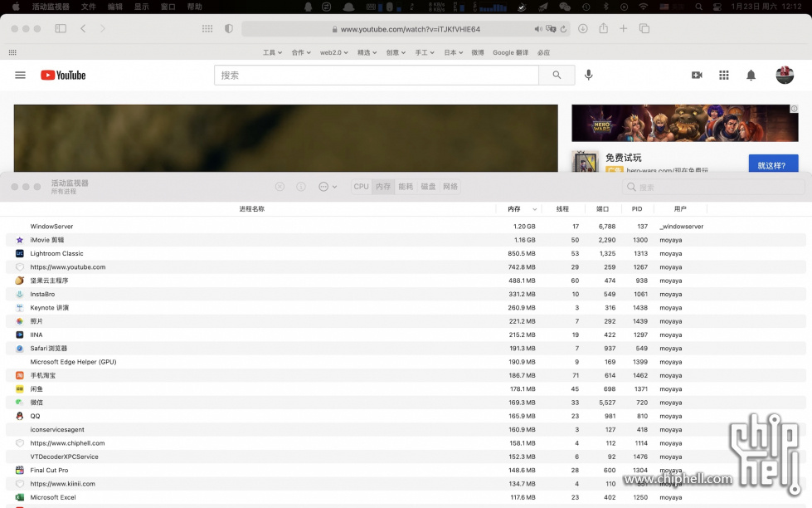Viewport: 812px width, 508px height.
Task: Open Spotlight search in the menu bar
Action: pos(698,7)
